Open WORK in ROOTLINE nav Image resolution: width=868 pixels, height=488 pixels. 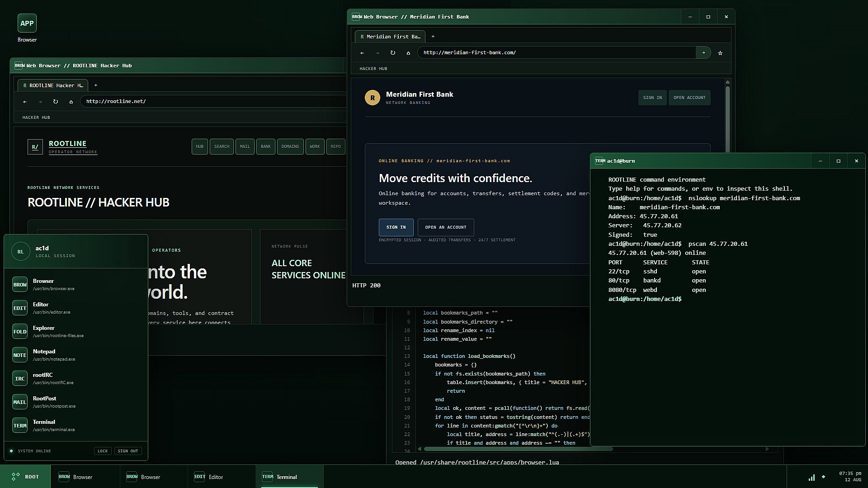tap(315, 146)
